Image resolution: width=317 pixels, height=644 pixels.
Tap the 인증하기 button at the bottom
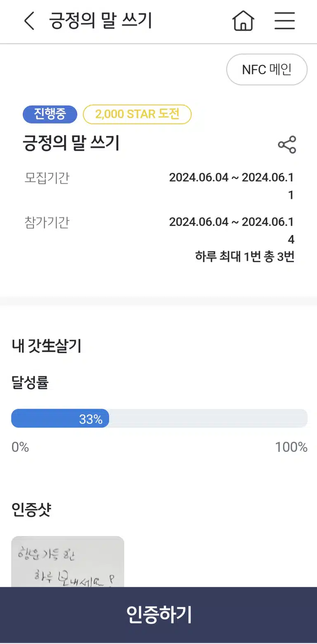tap(158, 615)
